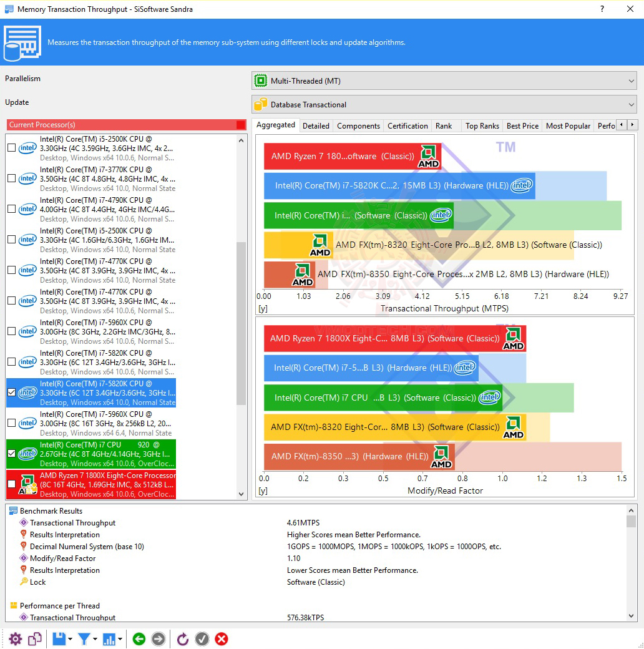The width and height of the screenshot is (644, 649).
Task: Click the yellow database icon in Update combo
Action: 261,104
